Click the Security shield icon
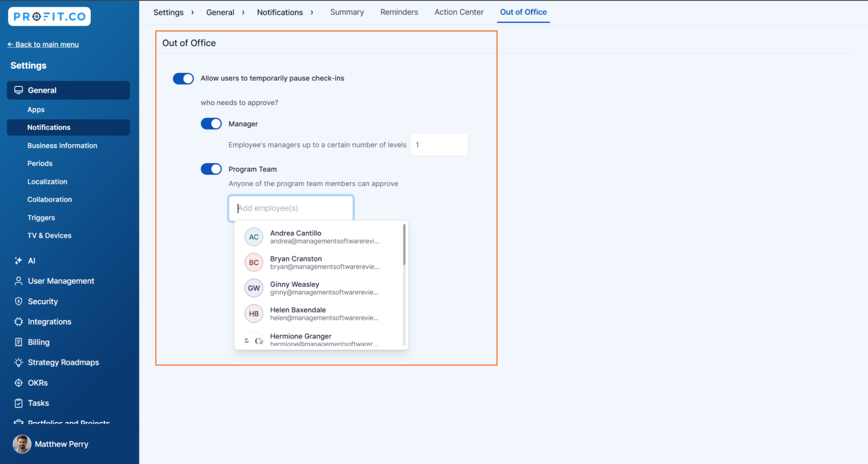 [x=18, y=301]
